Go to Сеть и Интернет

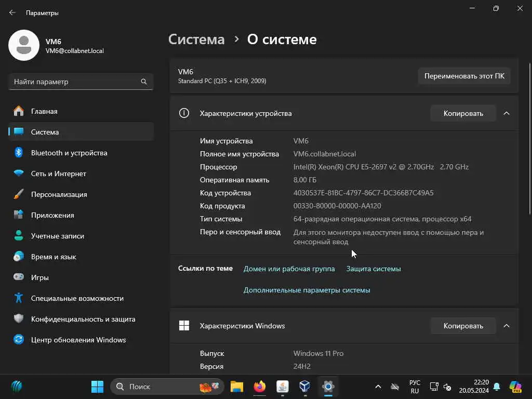pos(81,174)
